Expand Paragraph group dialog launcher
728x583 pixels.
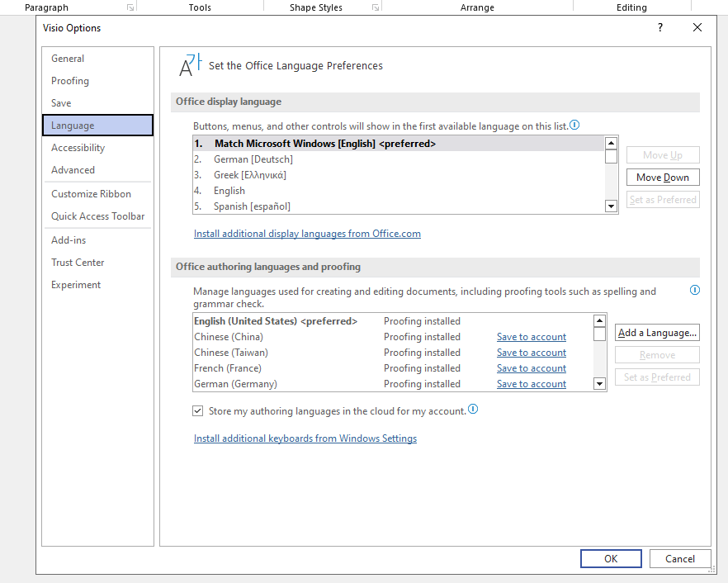[130, 7]
